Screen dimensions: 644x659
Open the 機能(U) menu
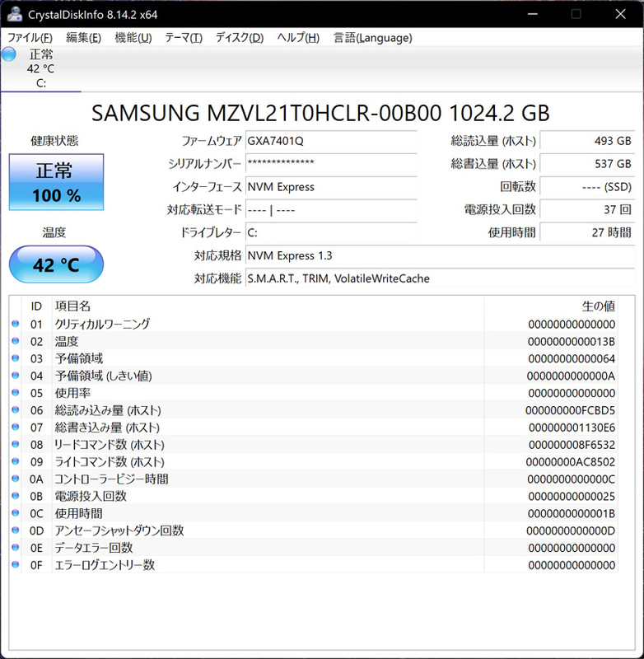(x=133, y=38)
